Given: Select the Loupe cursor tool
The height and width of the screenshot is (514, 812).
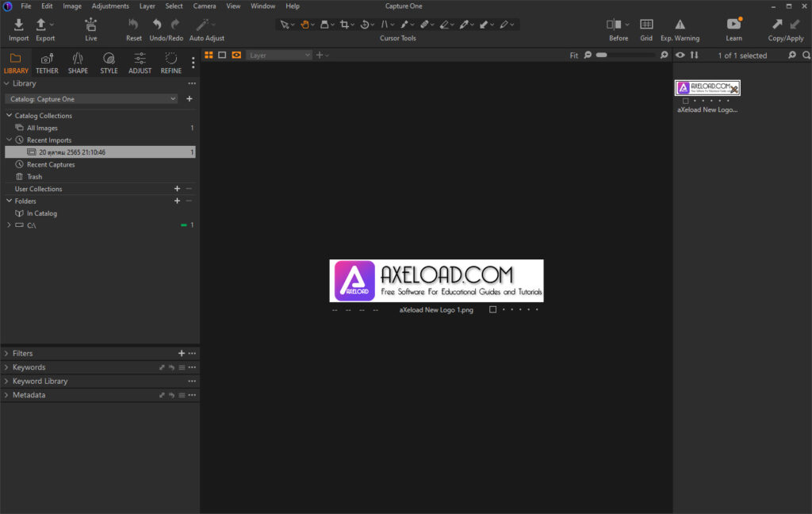Looking at the screenshot, I should click(x=324, y=25).
